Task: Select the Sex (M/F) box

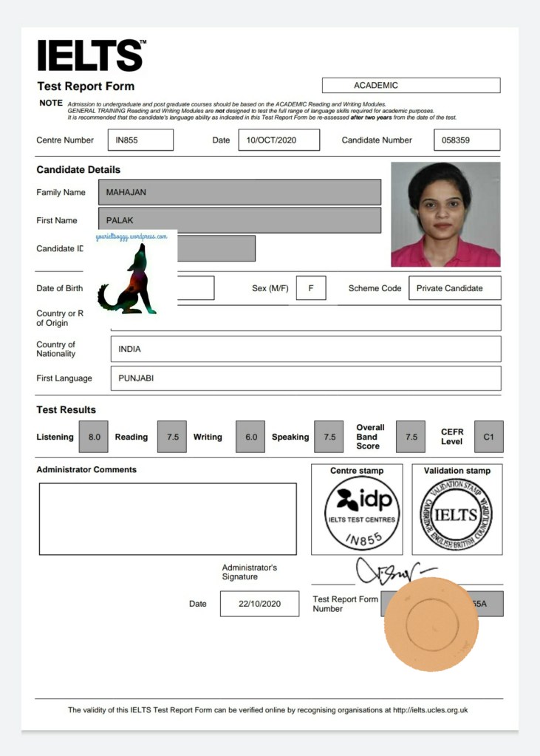Action: click(311, 288)
